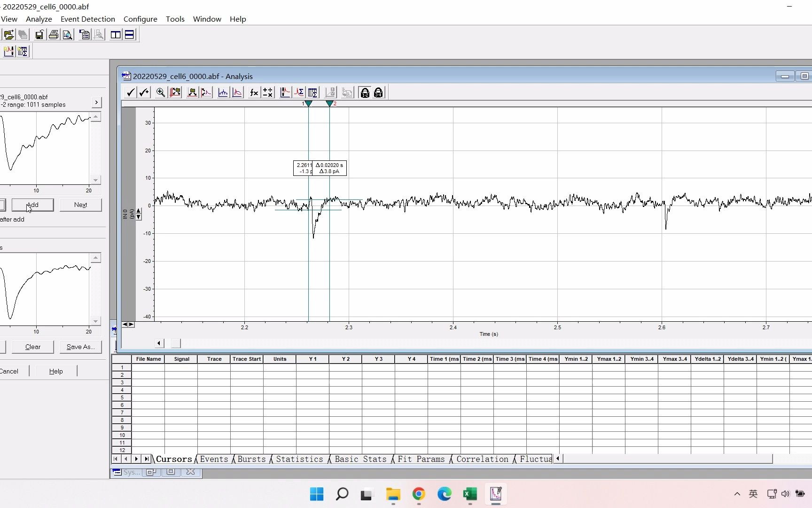Click scroll-down arrow of upper template graph
Image resolution: width=812 pixels, height=508 pixels.
[96, 180]
